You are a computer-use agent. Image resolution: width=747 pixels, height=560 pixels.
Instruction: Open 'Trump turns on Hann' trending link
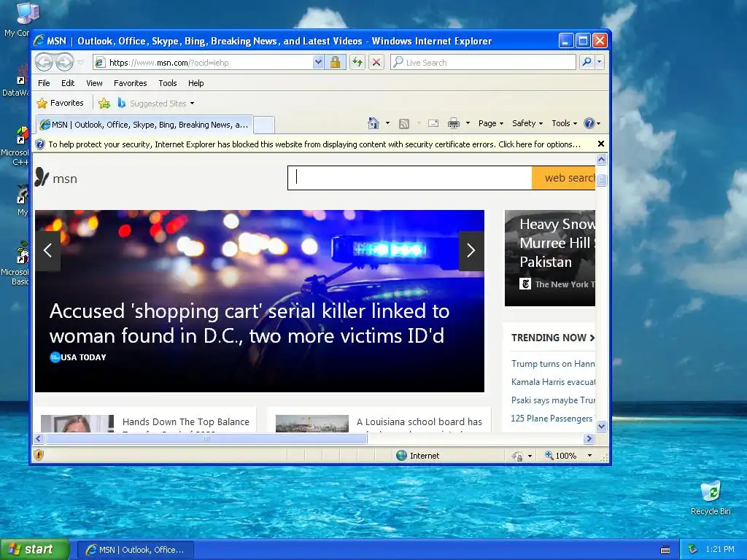[553, 364]
